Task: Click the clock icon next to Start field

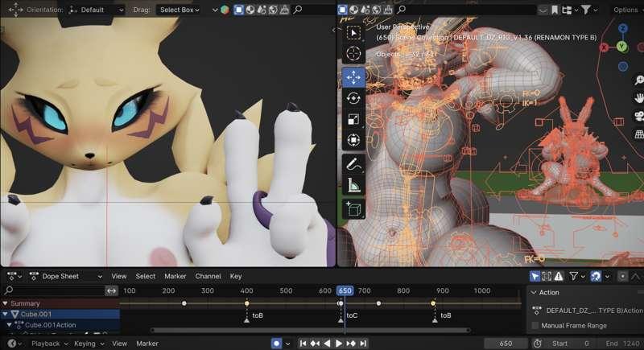Action: 537,344
